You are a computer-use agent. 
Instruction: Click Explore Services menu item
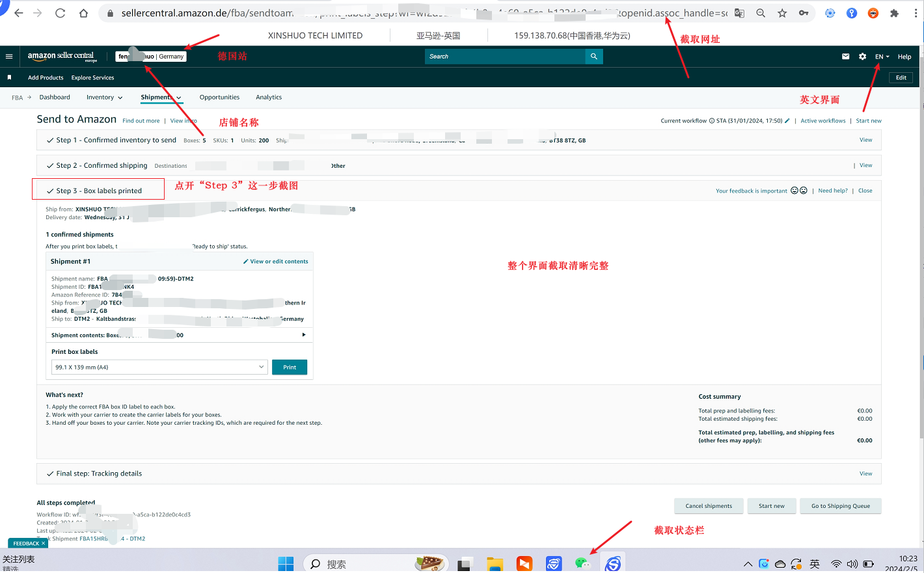[92, 77]
